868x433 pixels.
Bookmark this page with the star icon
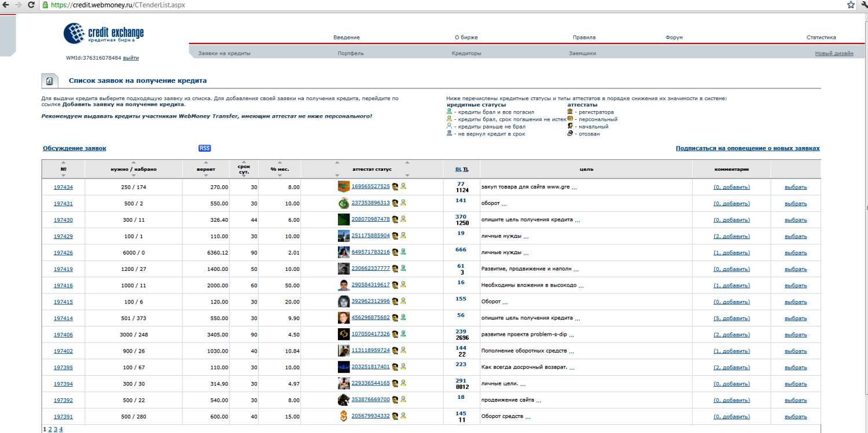point(851,5)
